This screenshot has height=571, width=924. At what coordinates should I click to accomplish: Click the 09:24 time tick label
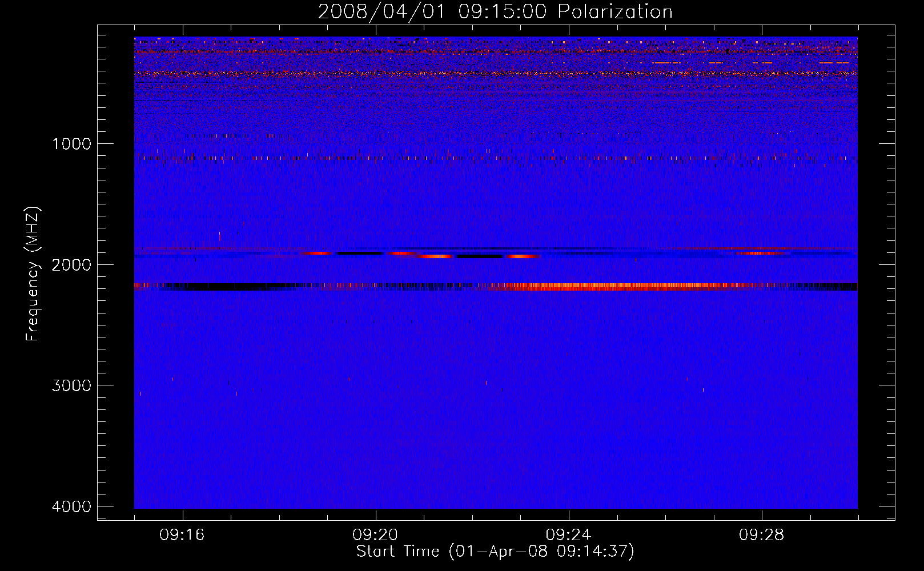[x=568, y=535]
